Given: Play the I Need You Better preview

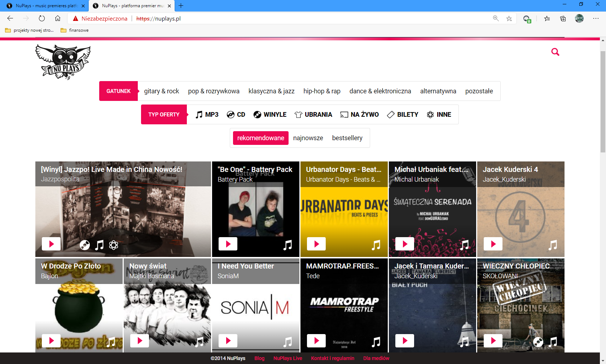Looking at the screenshot, I should (228, 341).
